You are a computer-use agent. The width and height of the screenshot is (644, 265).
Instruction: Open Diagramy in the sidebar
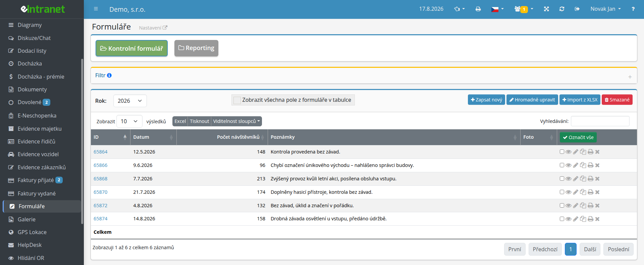[x=30, y=25]
